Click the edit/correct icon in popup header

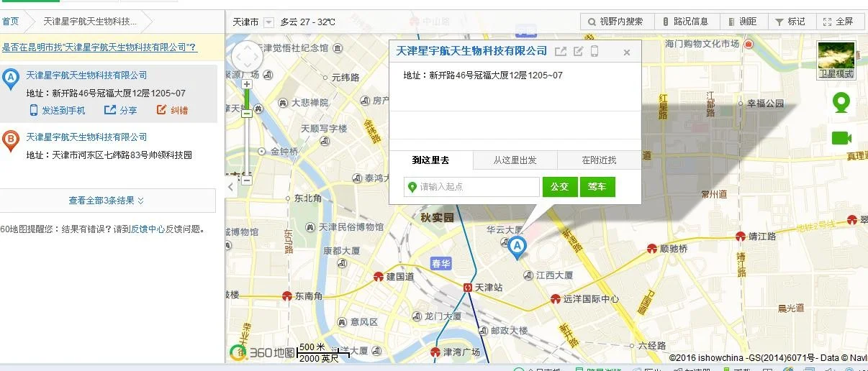point(578,51)
